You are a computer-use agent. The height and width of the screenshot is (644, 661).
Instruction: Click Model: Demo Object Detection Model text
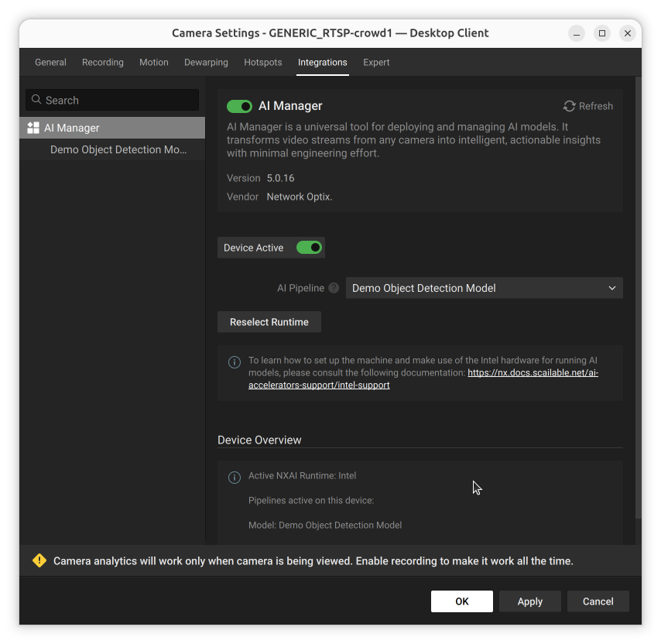tap(325, 525)
